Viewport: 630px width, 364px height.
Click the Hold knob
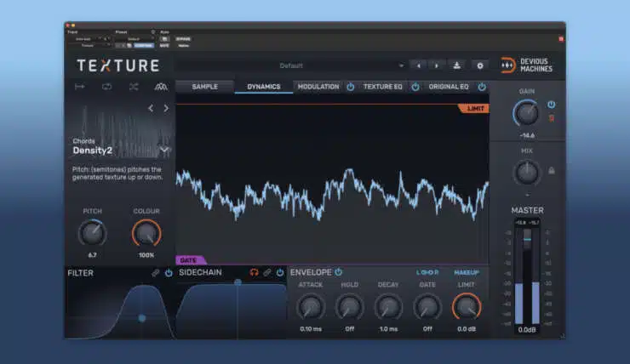pyautogui.click(x=350, y=307)
